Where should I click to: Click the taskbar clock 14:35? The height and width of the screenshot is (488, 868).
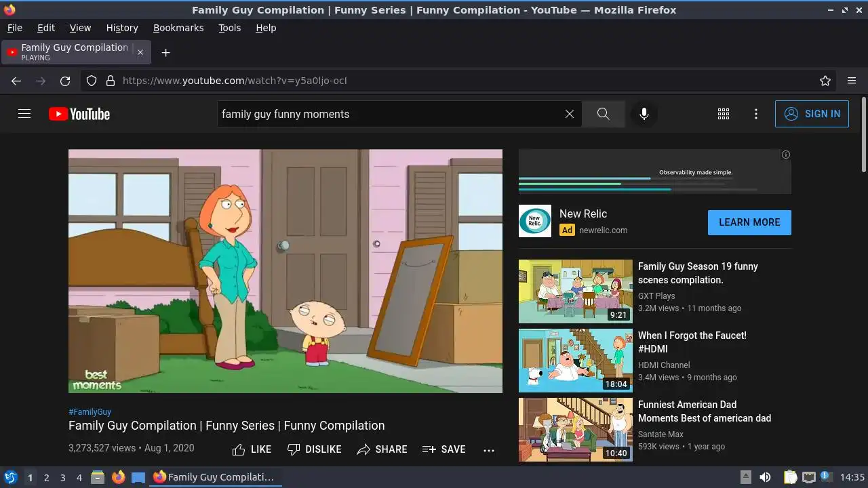[852, 477]
